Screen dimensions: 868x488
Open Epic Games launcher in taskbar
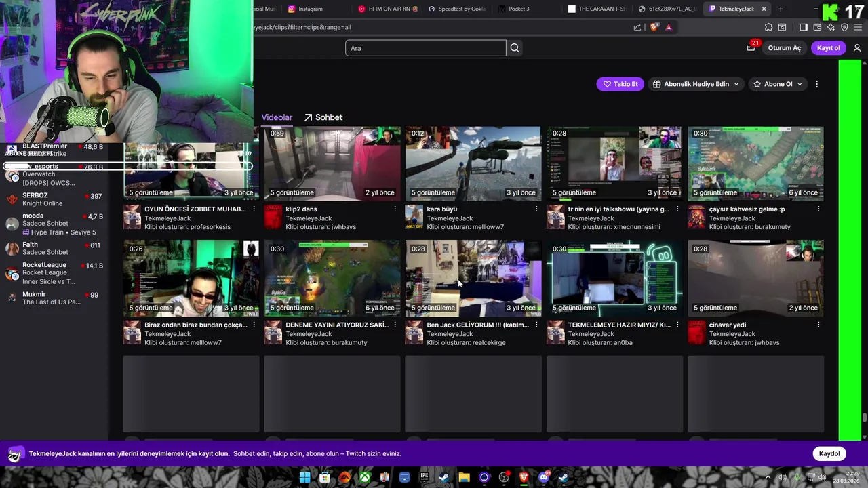point(425,477)
